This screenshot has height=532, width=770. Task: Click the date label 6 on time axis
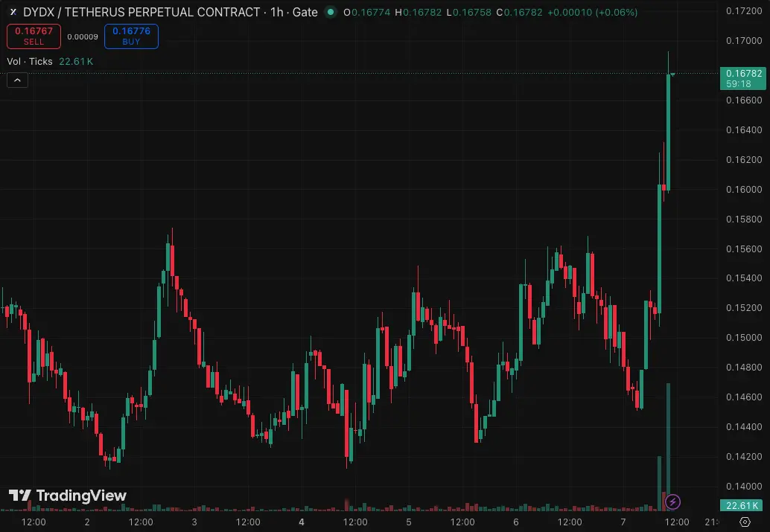tap(516, 522)
